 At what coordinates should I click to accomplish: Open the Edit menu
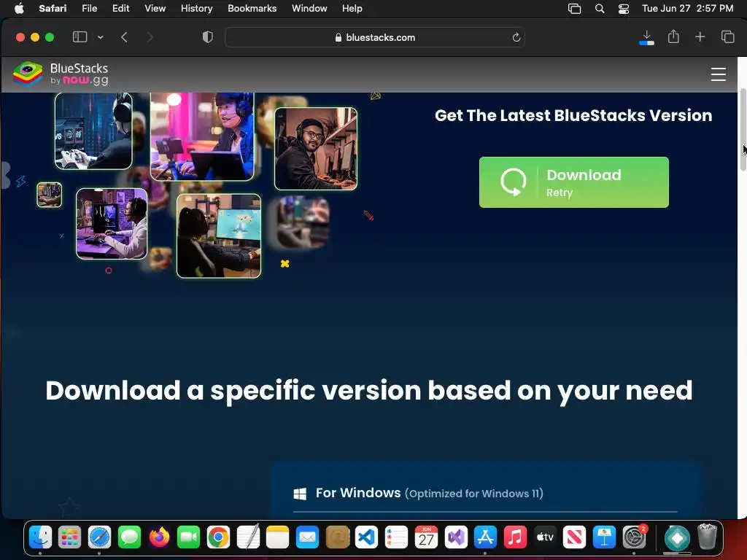click(x=120, y=8)
